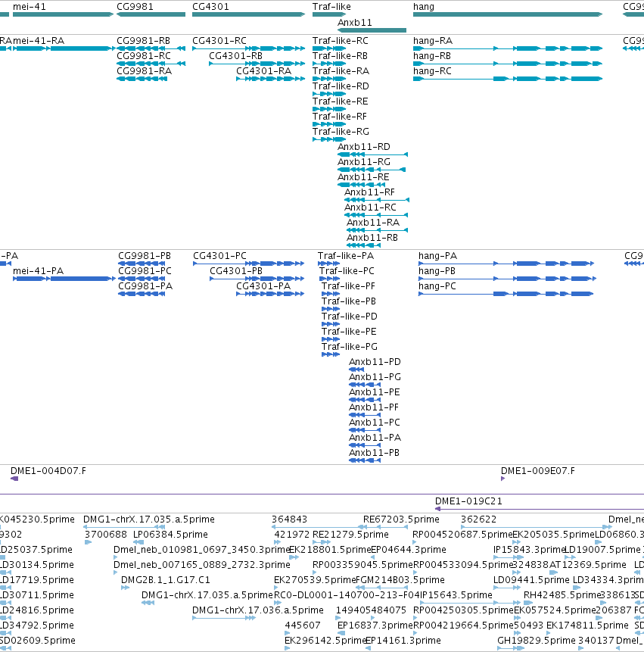Select the DME1-004D07.F feature
The width and height of the screenshot is (644, 652).
point(14,479)
